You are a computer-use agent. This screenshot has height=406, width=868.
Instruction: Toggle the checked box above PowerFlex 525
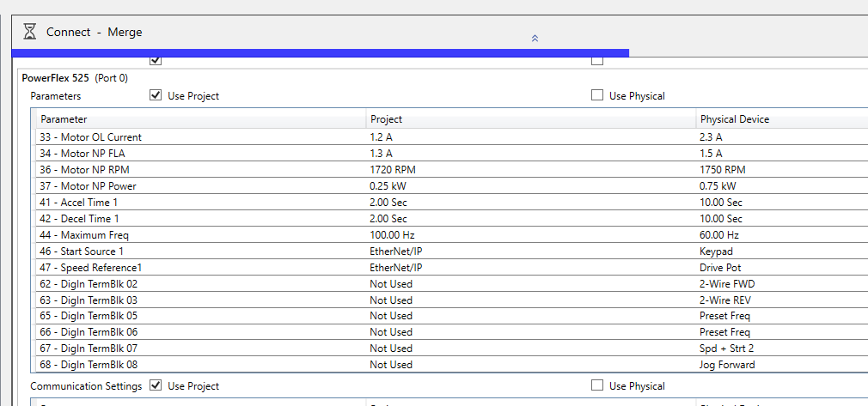(156, 61)
